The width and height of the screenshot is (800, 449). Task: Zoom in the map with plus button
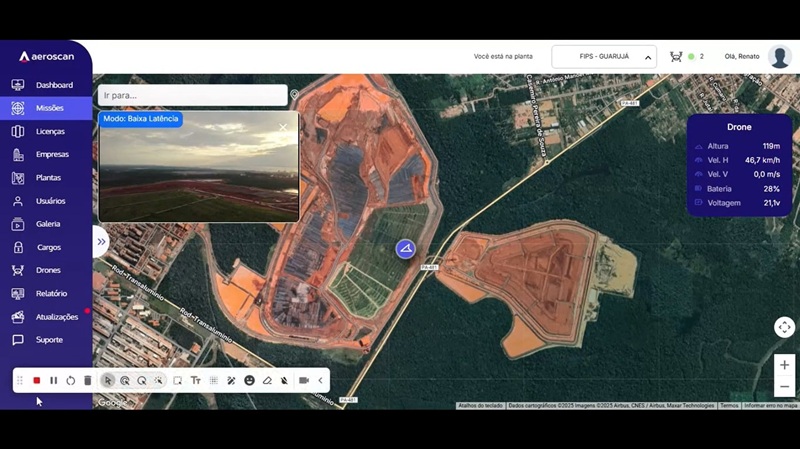[784, 365]
